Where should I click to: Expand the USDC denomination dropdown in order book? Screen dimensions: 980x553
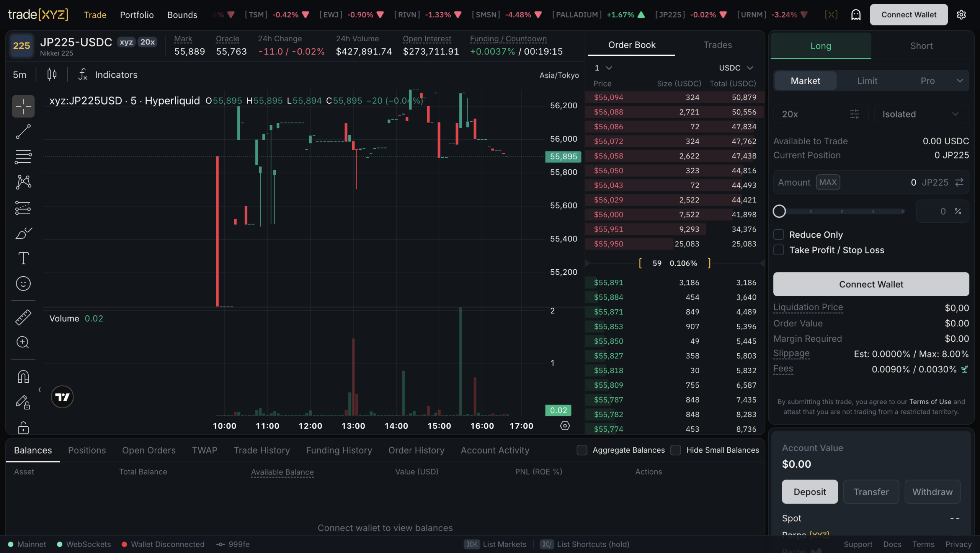[x=736, y=68]
